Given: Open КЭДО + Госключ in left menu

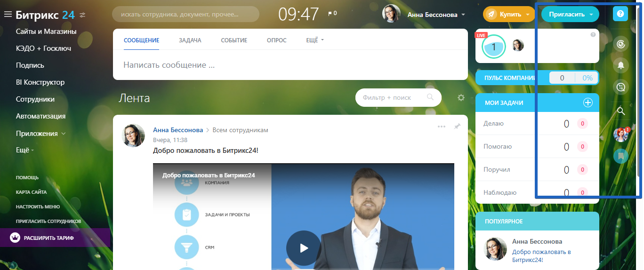Looking at the screenshot, I should (43, 48).
